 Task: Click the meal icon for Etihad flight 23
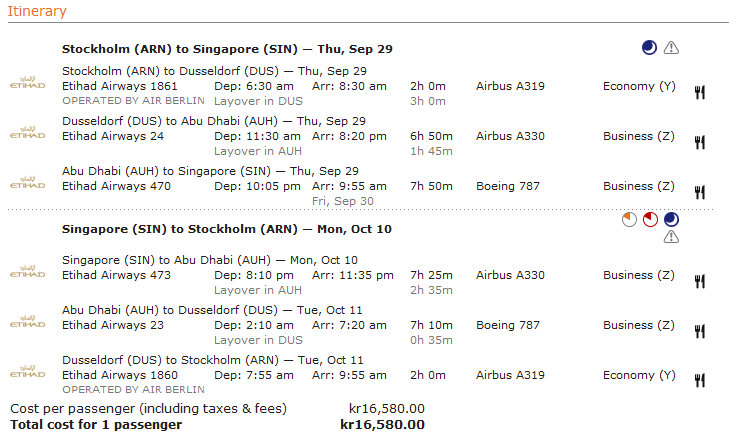700,331
